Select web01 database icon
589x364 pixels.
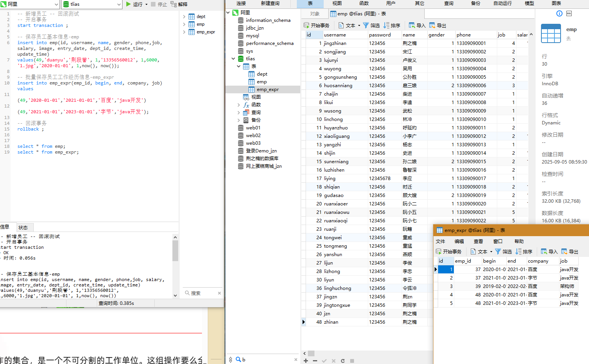(x=241, y=128)
